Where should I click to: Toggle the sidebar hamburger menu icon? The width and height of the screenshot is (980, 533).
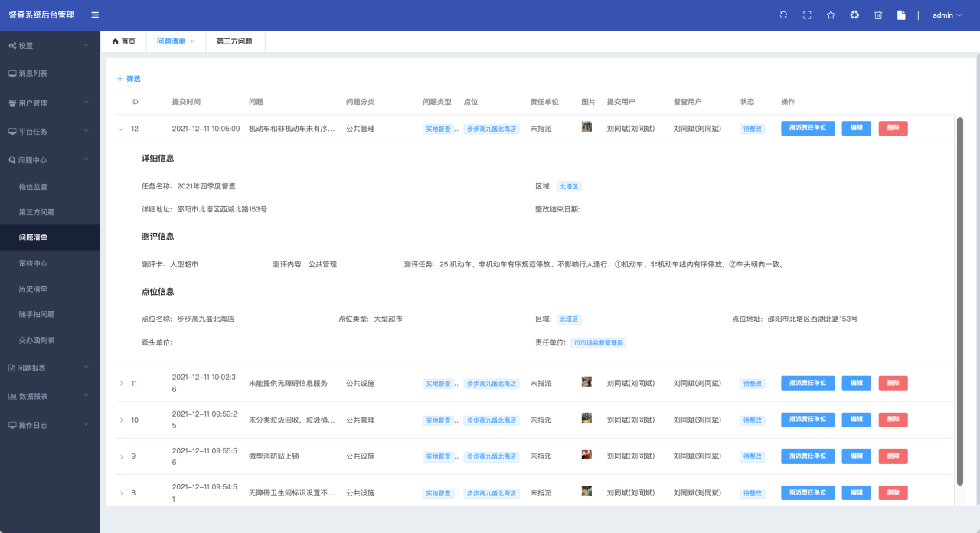95,15
